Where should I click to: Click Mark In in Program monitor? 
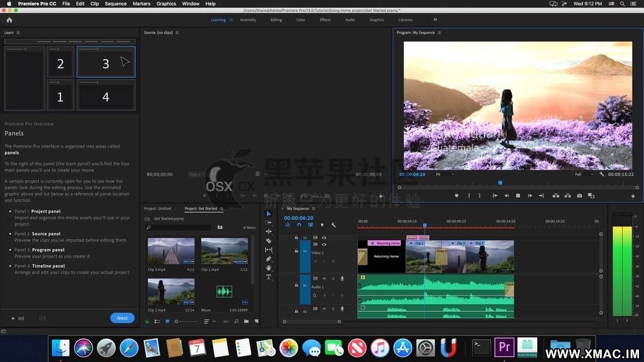[469, 196]
